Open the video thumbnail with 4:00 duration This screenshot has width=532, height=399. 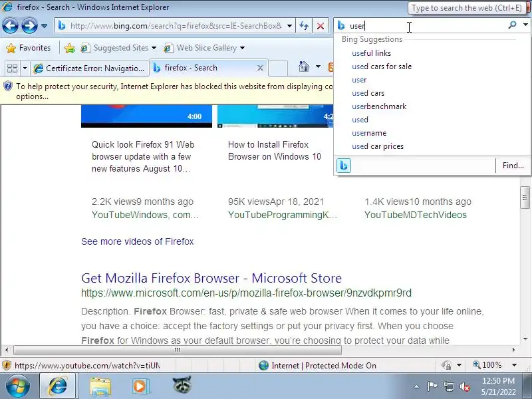pos(146,116)
